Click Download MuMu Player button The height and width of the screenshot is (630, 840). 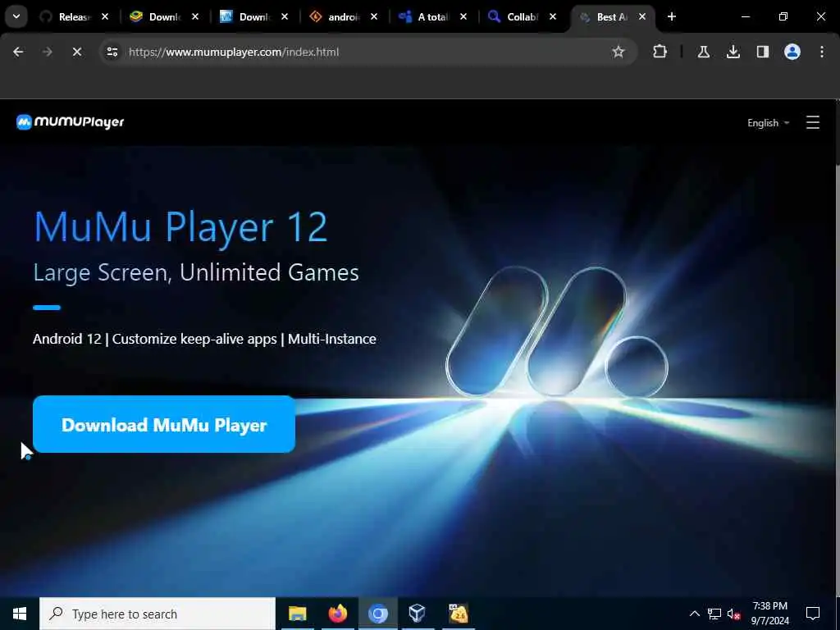click(164, 424)
